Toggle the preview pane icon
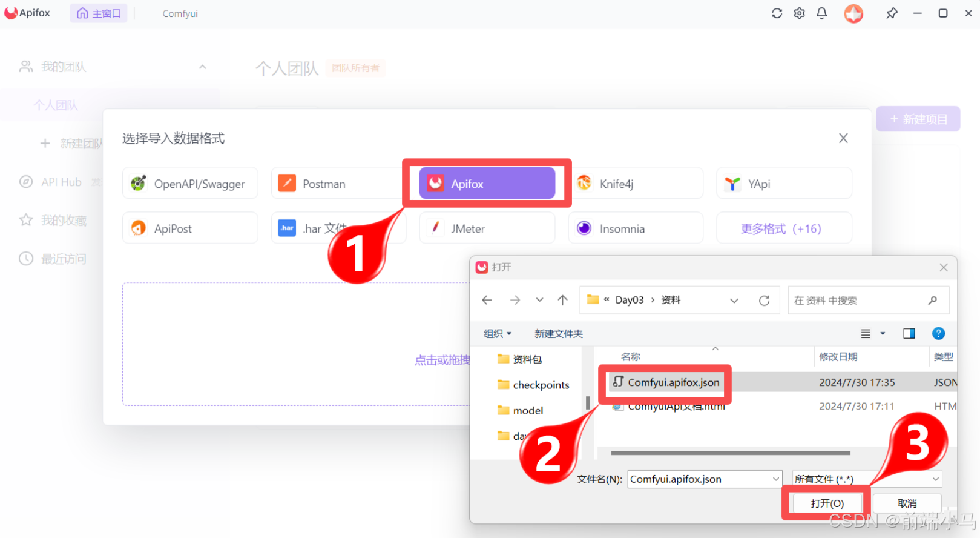 pos(909,334)
